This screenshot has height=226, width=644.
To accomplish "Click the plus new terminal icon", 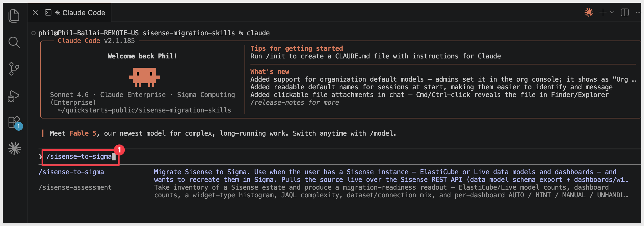I will (x=603, y=12).
